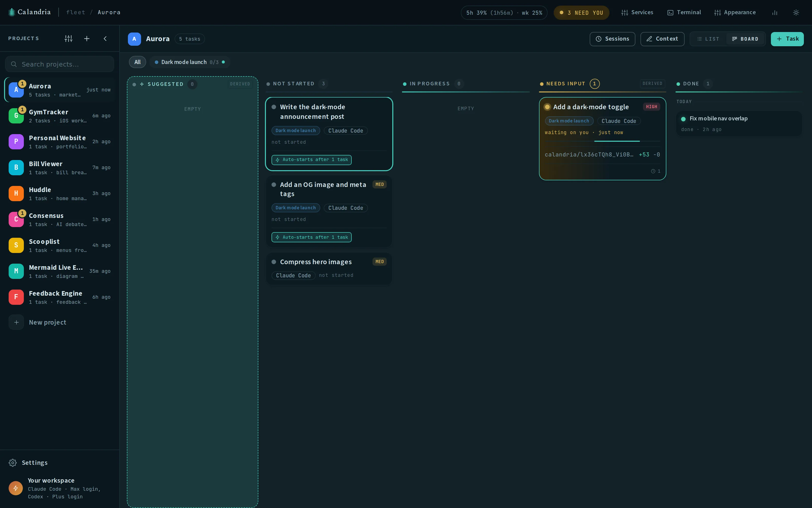Select the Scooplist project

coord(60,245)
